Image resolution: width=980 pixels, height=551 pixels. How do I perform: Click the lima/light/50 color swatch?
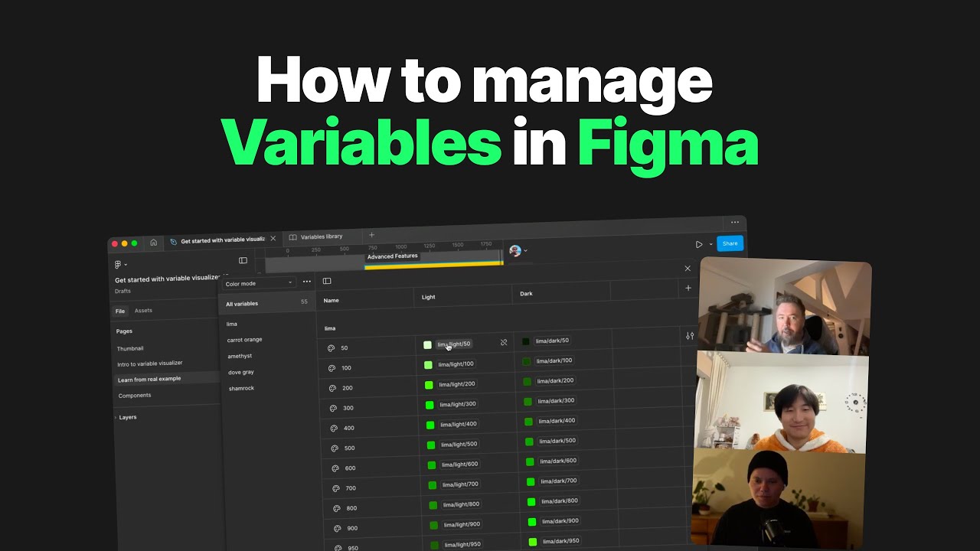tap(427, 345)
